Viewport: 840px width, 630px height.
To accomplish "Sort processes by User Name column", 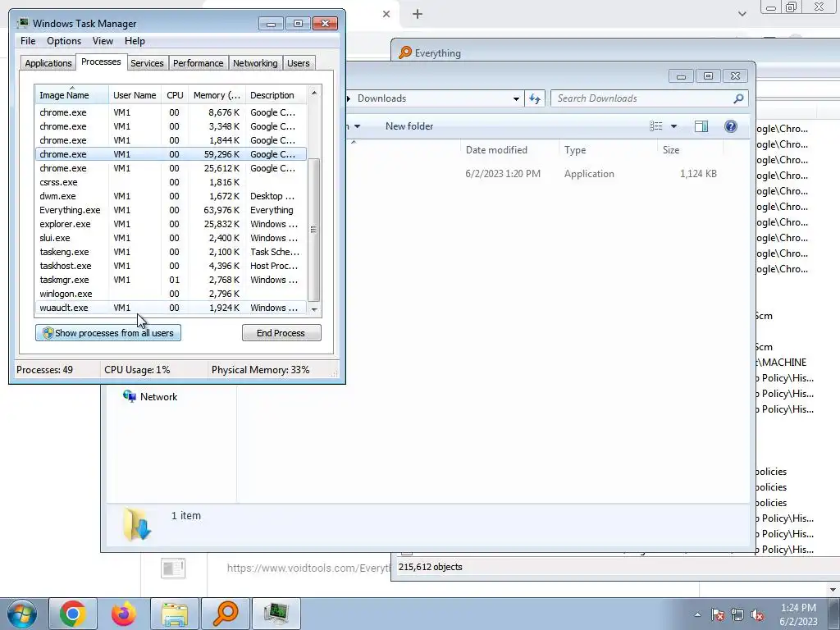I will click(135, 95).
